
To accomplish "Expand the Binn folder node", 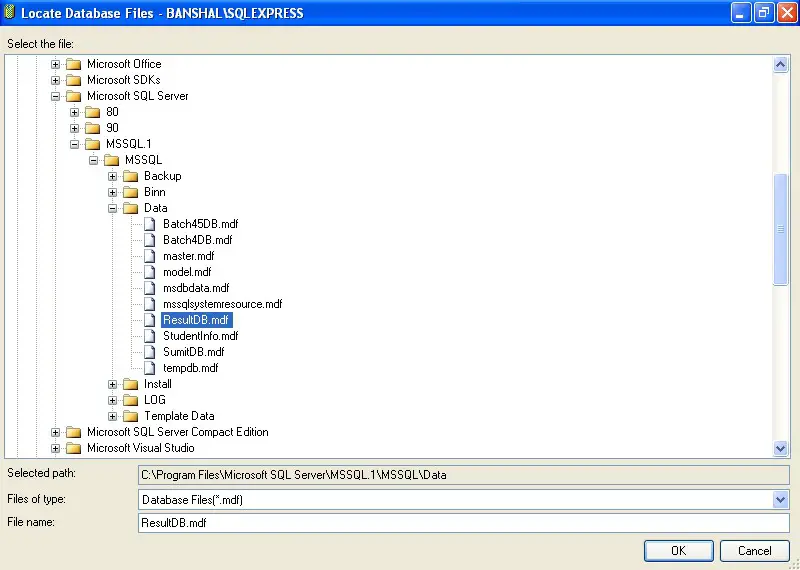I will 113,193.
